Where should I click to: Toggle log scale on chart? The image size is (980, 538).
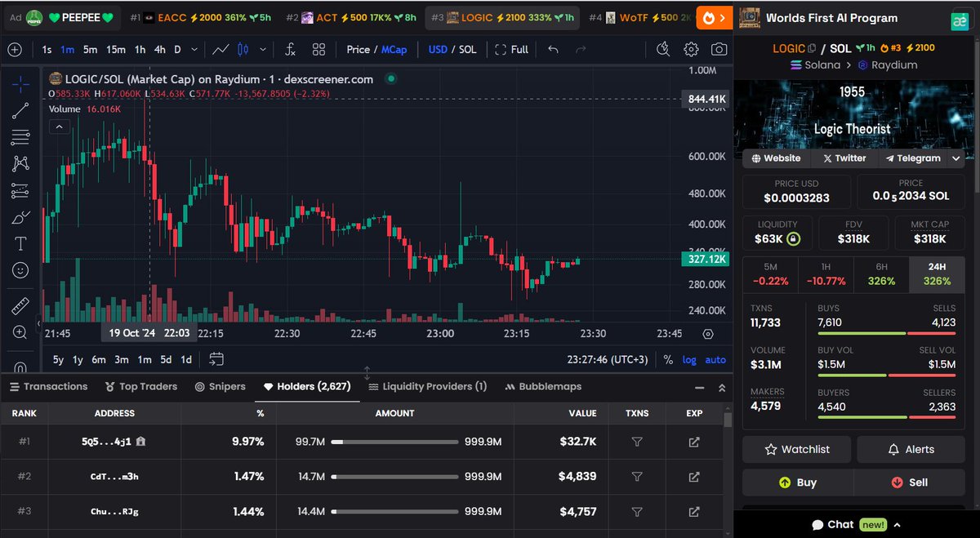(690, 359)
